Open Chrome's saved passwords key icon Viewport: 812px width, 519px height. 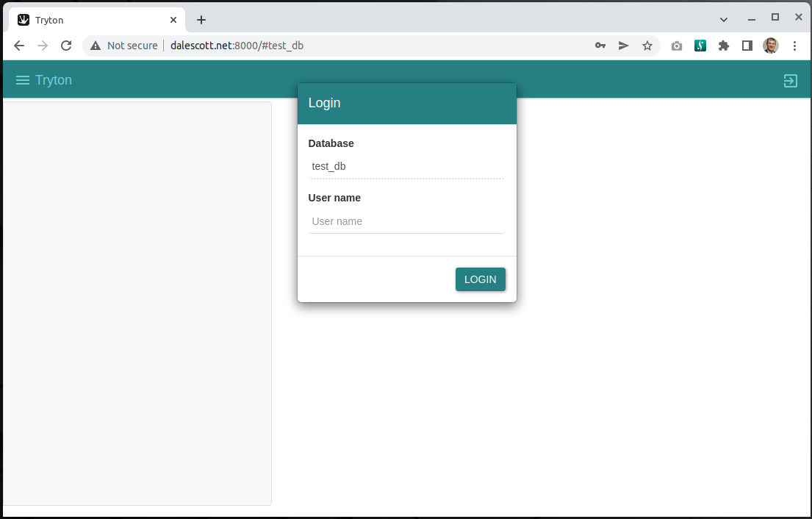point(600,46)
